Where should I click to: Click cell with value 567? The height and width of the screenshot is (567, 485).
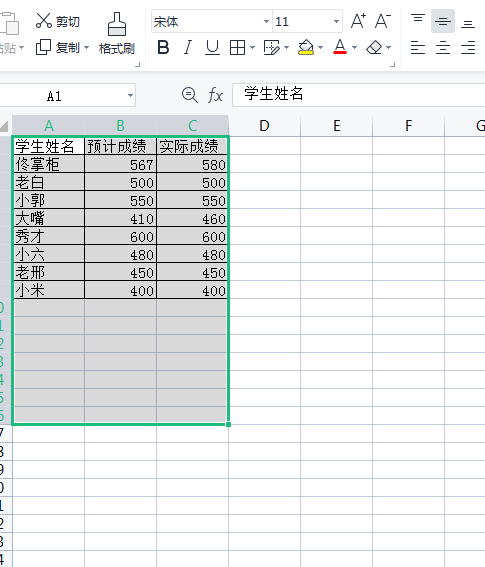pyautogui.click(x=120, y=164)
